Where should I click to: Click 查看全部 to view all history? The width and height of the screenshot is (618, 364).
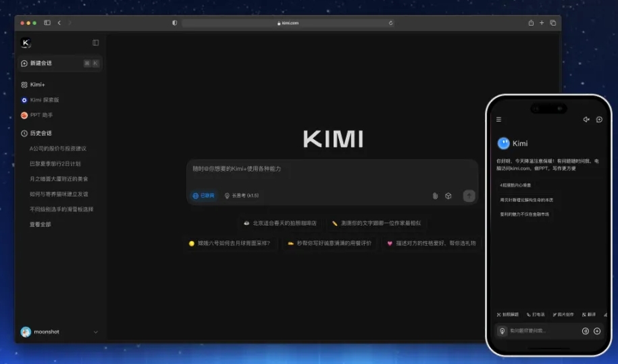pyautogui.click(x=41, y=224)
